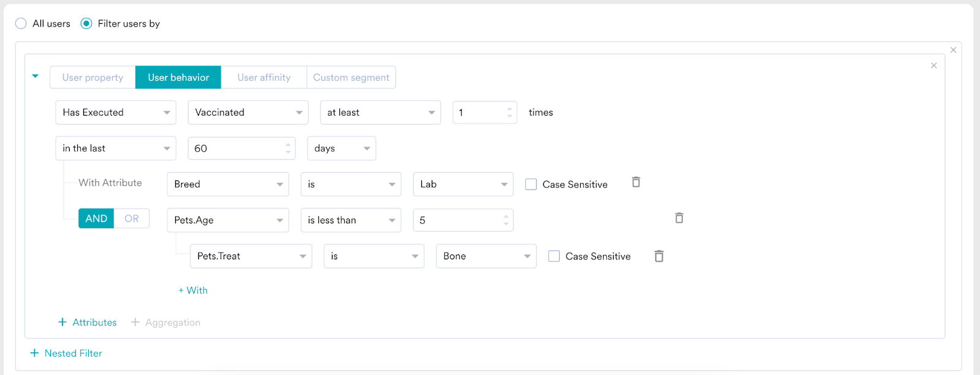Remove the inner filter with X icon
Image resolution: width=980 pixels, height=375 pixels.
point(933,65)
